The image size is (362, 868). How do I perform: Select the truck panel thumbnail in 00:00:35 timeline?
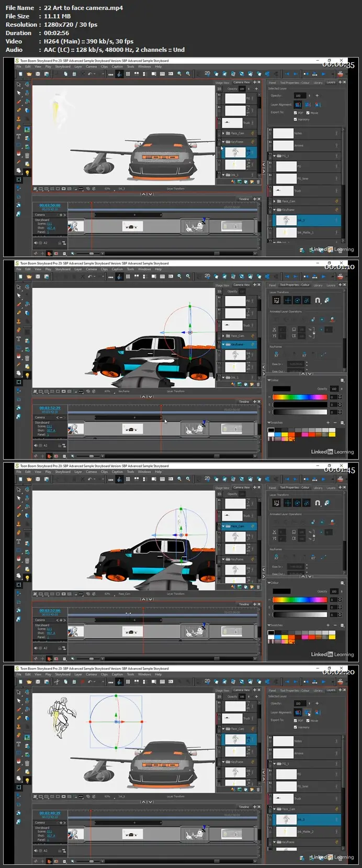[x=132, y=226]
